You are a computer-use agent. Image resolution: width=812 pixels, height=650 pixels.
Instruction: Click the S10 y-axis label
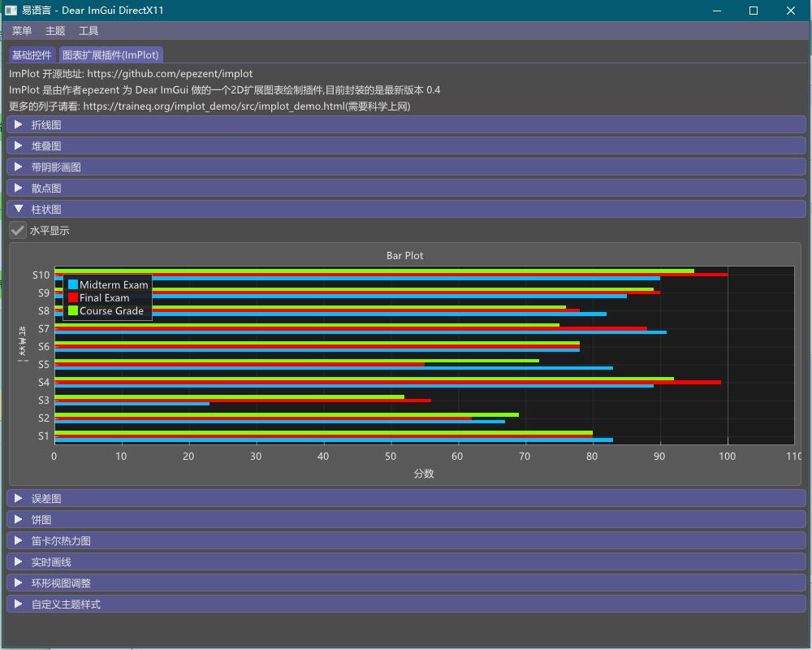pos(41,275)
